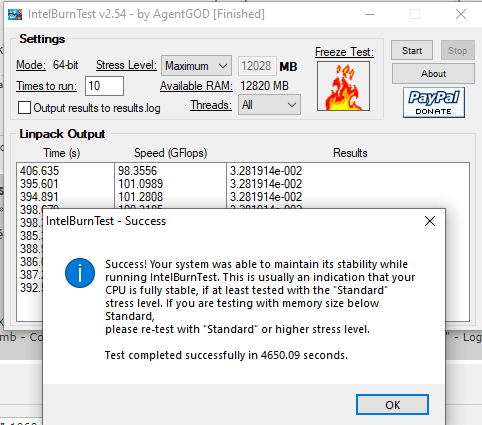Viewport: 482px width, 425px height.
Task: Click the Speed (GFlops) column header
Action: coord(171,153)
